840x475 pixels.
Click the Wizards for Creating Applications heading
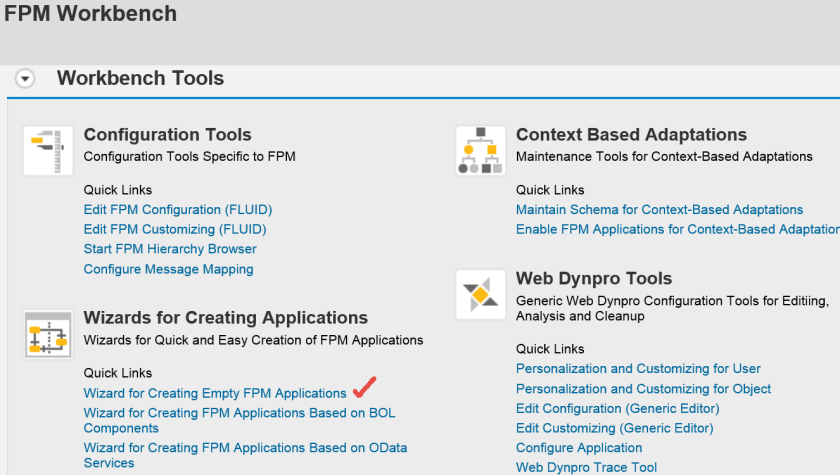[226, 318]
